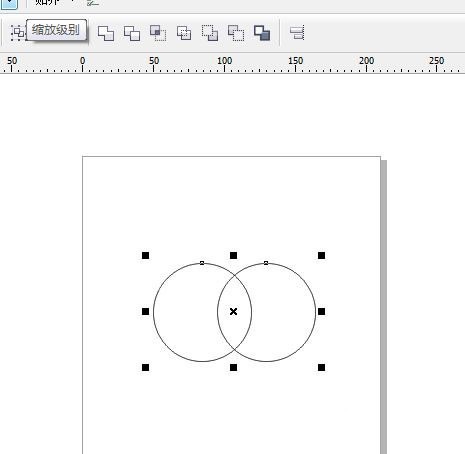Screen dimensions: 465x454
Task: Click the right circle's top node
Action: click(266, 263)
